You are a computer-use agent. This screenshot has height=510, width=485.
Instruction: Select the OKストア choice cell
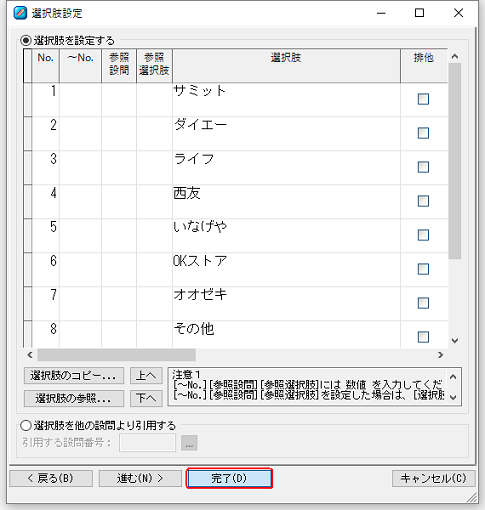point(286,270)
